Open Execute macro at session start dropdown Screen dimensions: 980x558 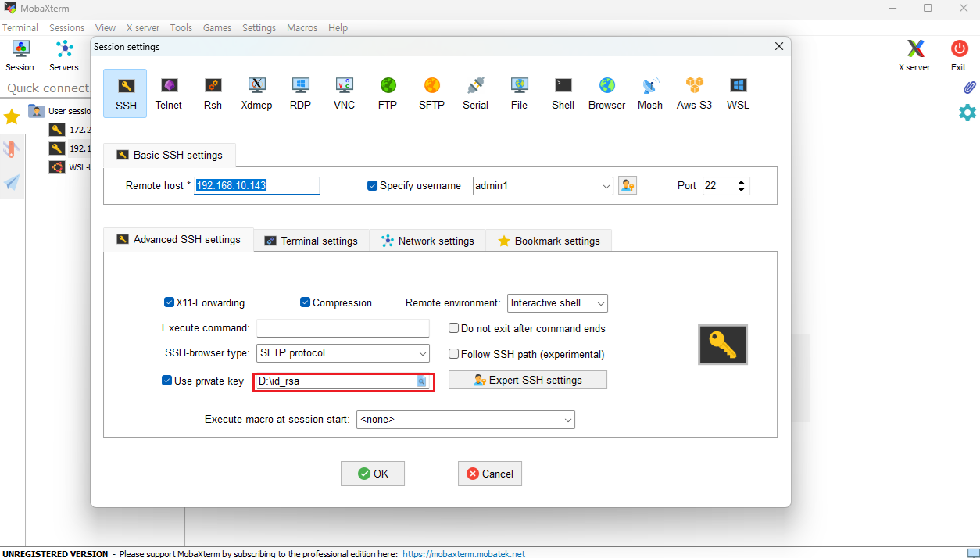[x=568, y=420]
